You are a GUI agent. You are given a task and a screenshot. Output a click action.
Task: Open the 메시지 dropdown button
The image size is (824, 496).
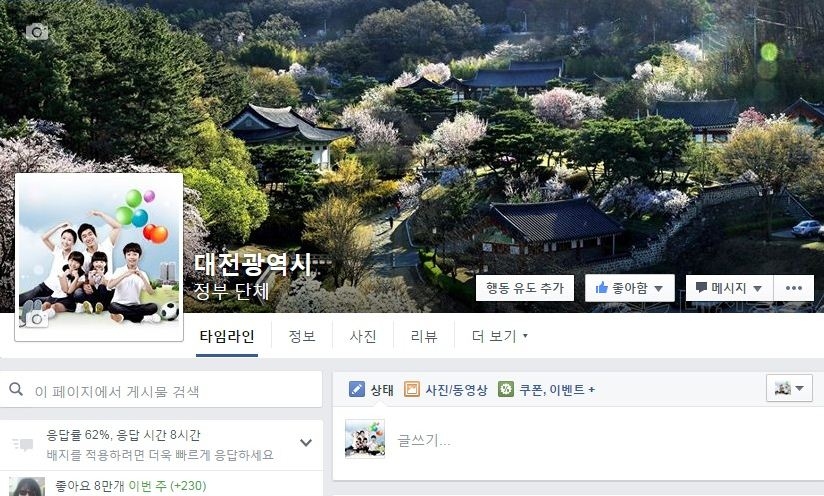[x=729, y=288]
